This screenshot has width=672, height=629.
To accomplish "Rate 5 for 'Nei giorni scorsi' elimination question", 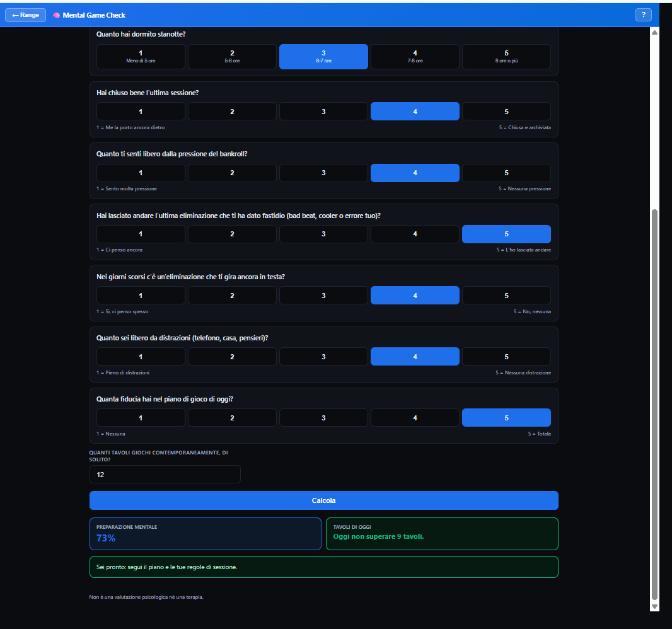I will (507, 295).
